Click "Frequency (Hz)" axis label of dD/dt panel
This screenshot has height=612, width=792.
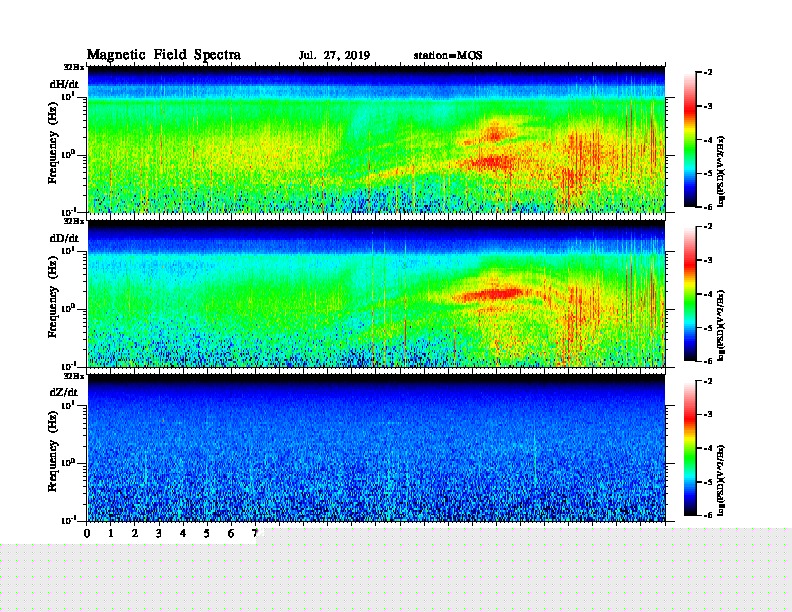(53, 297)
